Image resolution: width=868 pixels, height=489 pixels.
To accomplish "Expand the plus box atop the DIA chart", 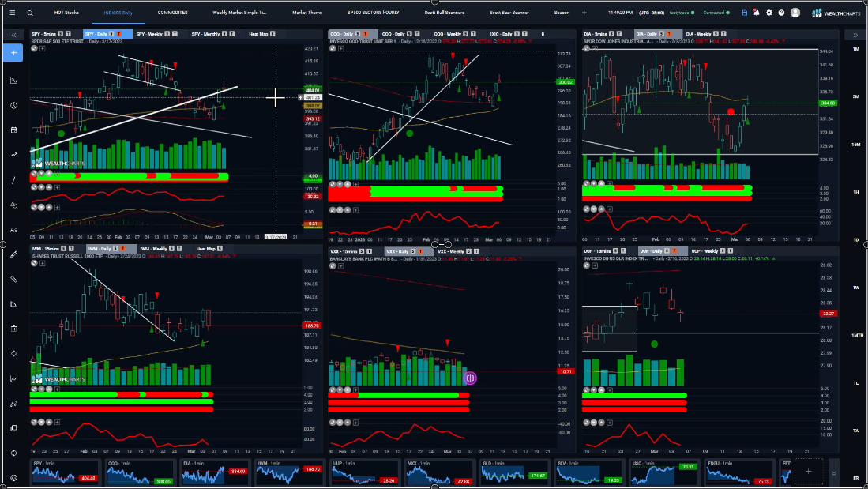I will [595, 49].
